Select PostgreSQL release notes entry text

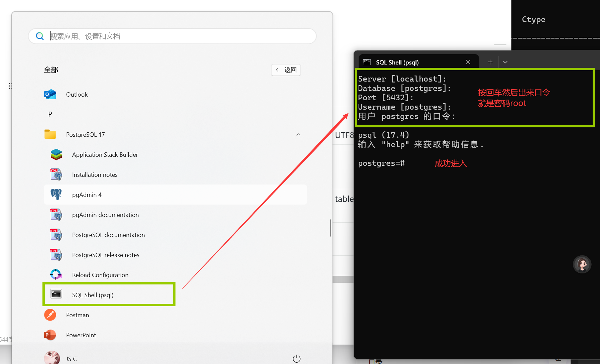point(106,255)
